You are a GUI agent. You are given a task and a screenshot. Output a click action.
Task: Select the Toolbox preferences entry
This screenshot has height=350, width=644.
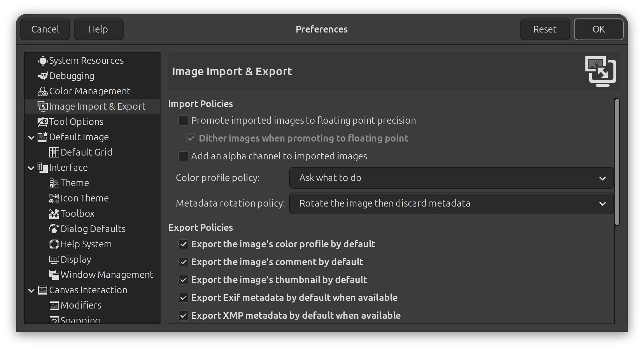coord(92,214)
